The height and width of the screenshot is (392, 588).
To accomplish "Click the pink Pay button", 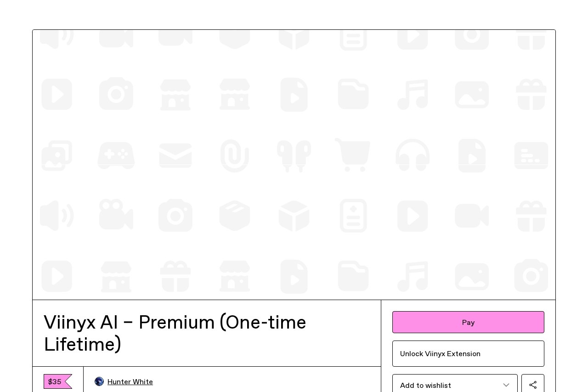I will tap(468, 322).
